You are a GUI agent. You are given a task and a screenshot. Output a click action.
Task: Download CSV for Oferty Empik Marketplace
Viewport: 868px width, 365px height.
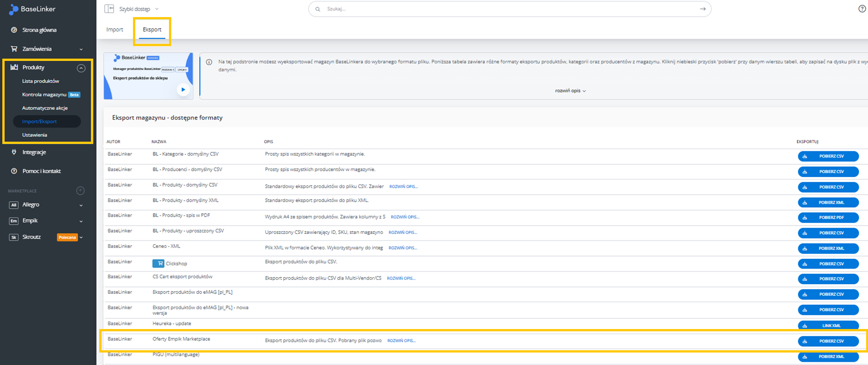(x=828, y=341)
